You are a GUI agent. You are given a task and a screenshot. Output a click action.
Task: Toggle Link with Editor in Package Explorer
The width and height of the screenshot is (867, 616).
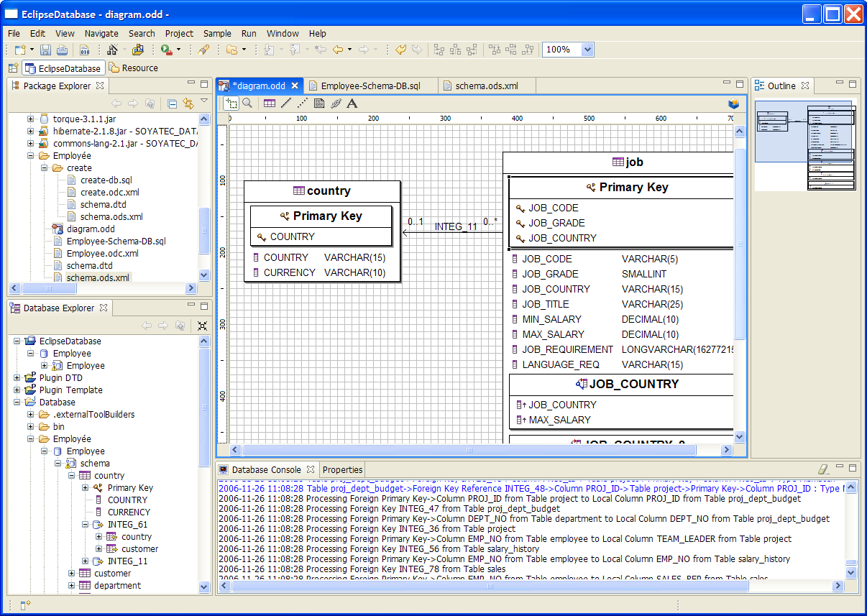click(x=188, y=103)
